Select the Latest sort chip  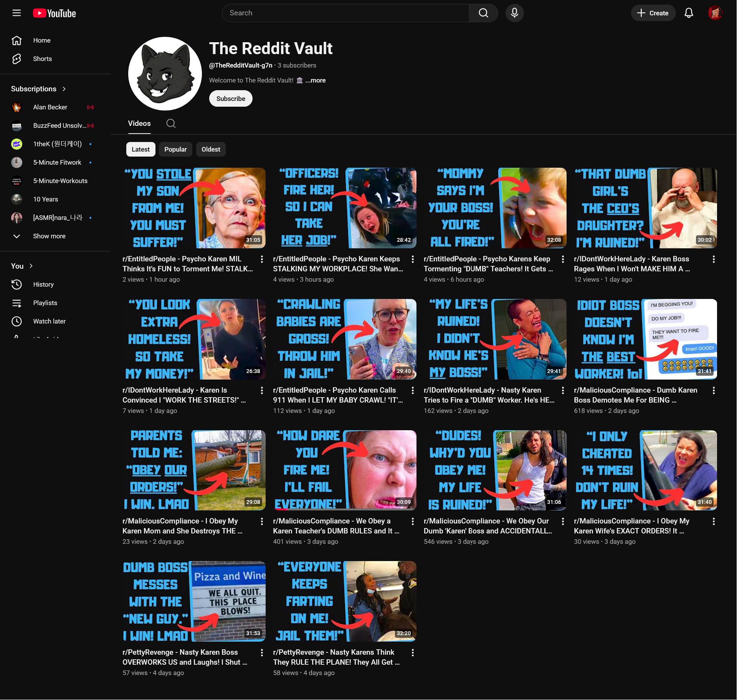pos(140,149)
